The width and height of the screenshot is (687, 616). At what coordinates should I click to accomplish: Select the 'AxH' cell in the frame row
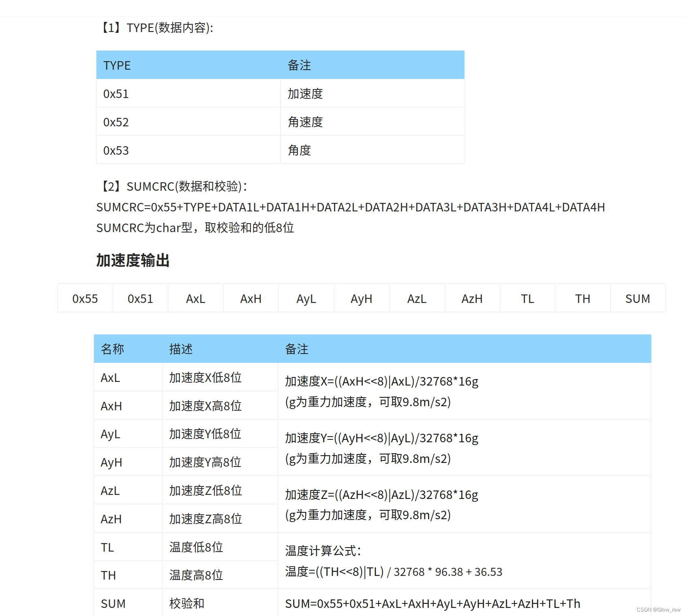[x=251, y=298]
